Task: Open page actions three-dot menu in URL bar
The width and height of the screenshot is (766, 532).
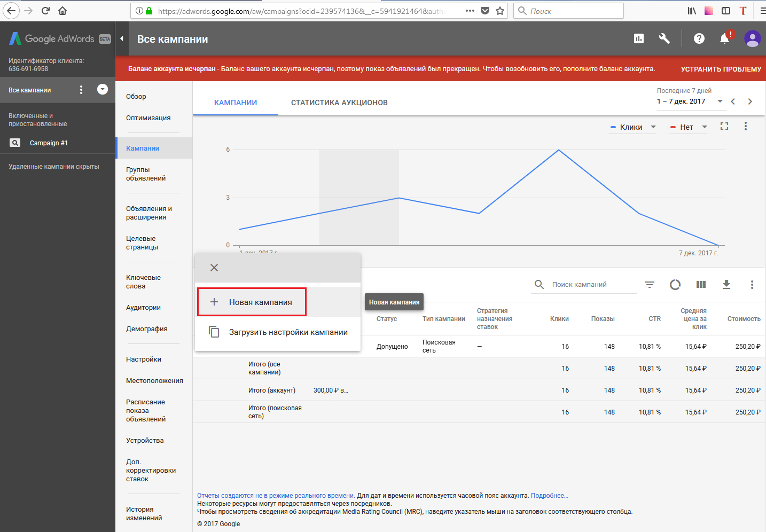Action: point(470,11)
